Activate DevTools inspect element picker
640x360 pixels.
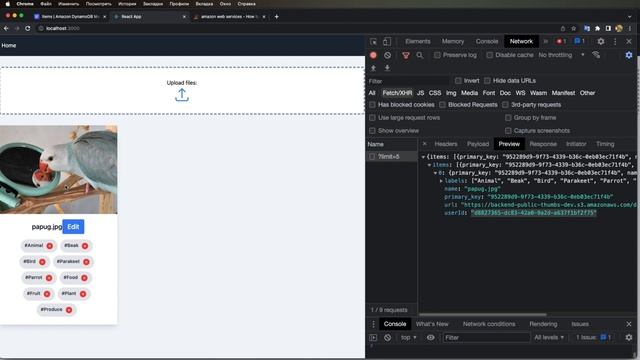373,42
